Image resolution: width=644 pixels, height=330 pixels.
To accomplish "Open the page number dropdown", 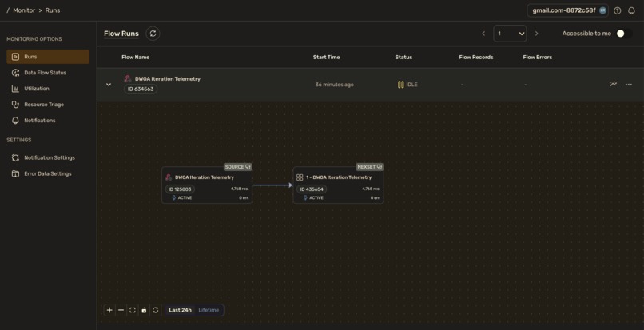I will pos(510,34).
